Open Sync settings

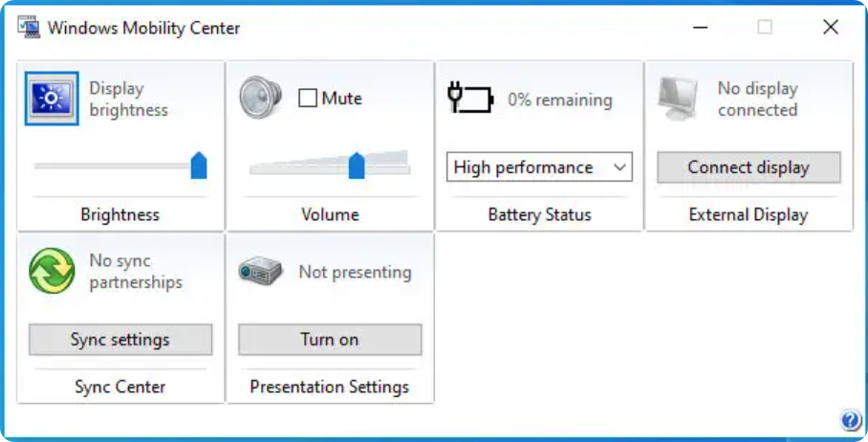[120, 340]
